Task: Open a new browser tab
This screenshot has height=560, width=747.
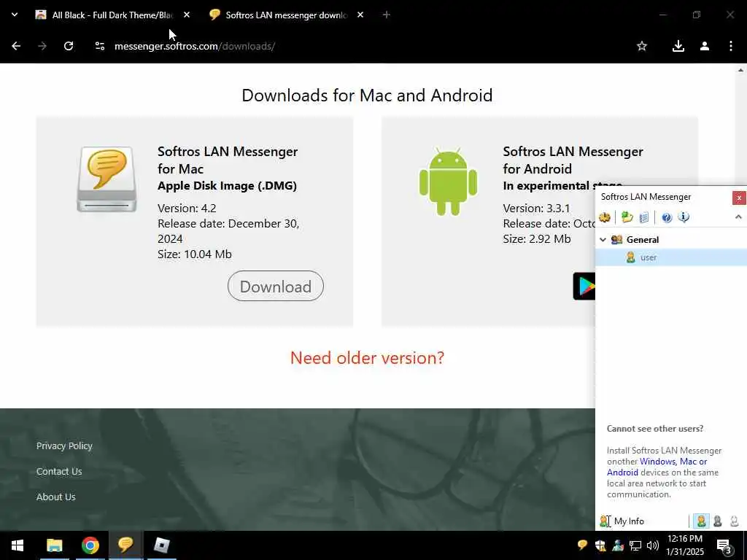Action: (x=387, y=15)
